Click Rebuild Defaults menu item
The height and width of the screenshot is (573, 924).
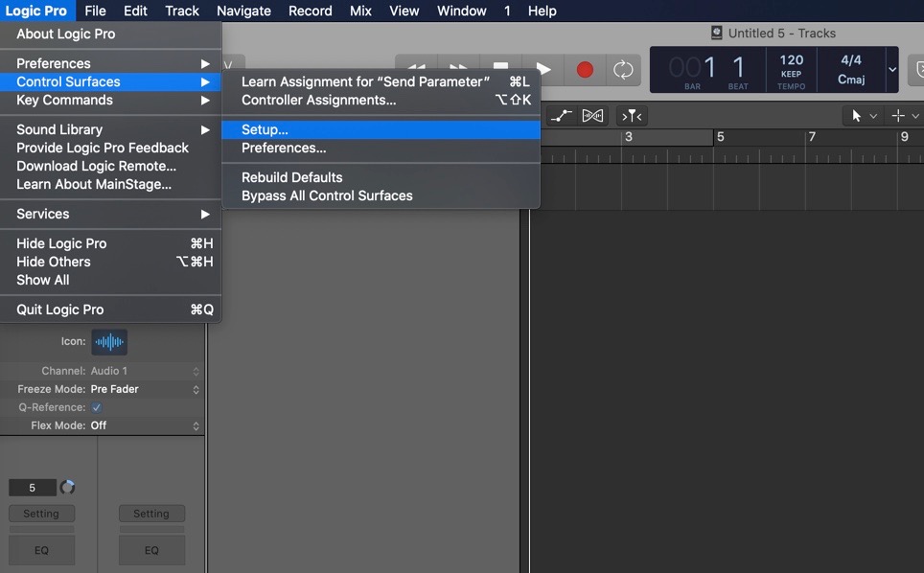(x=291, y=177)
